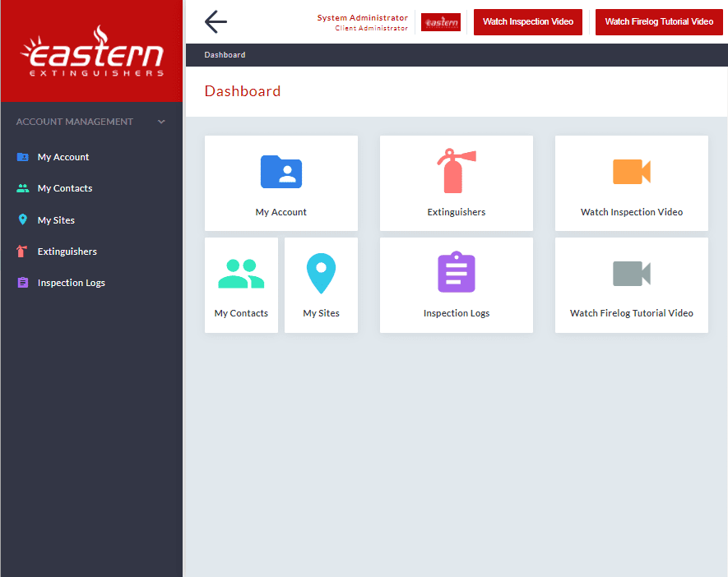Image resolution: width=728 pixels, height=577 pixels.
Task: Click the System Administrator user name
Action: [x=362, y=18]
